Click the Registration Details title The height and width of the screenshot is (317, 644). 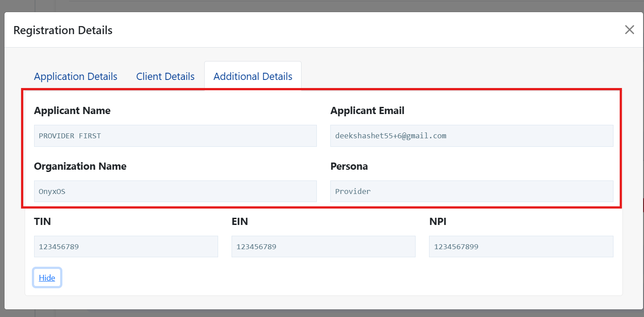(63, 30)
